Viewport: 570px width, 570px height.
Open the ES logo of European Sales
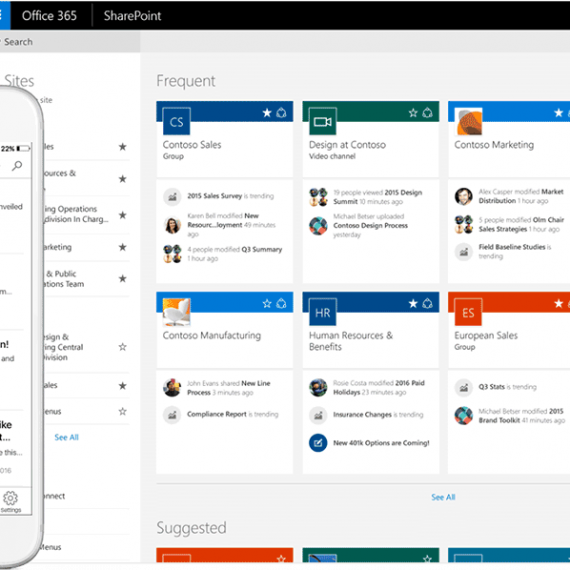click(x=468, y=312)
